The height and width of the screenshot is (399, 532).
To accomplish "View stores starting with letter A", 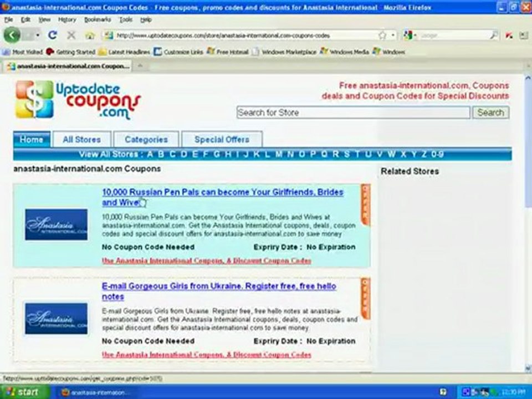I will tap(150, 155).
